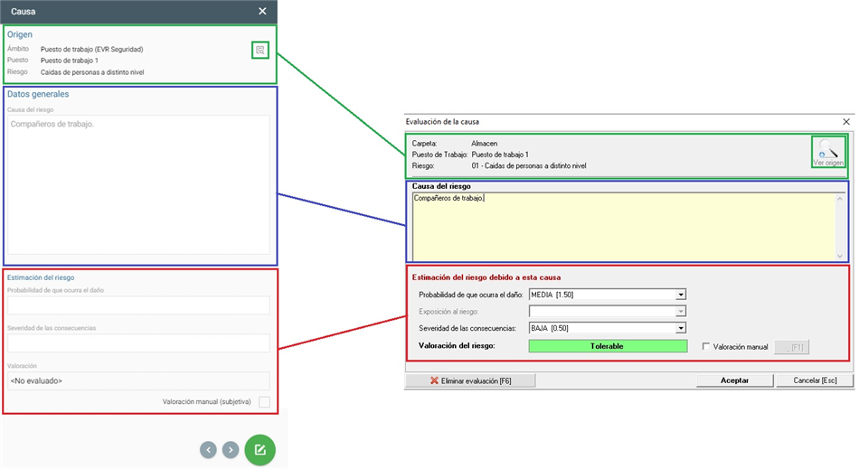Close the Evaluación de la causa dialog
The image size is (868, 469).
pos(846,121)
